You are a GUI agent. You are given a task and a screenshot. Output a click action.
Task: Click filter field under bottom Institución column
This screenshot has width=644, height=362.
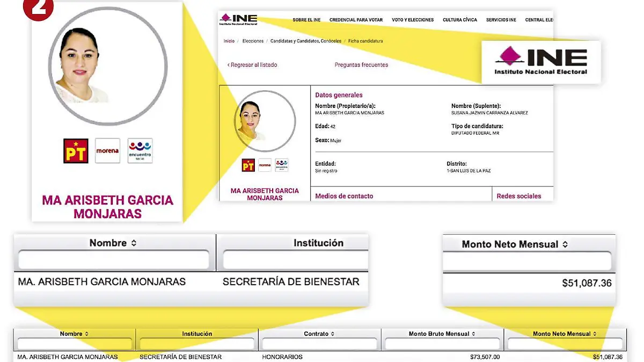point(197,344)
